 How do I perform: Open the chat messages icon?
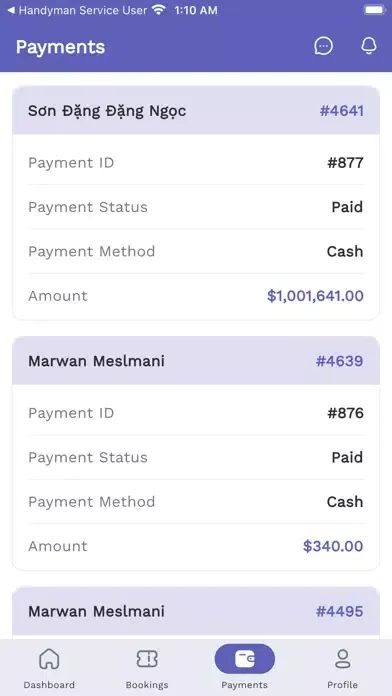point(323,46)
